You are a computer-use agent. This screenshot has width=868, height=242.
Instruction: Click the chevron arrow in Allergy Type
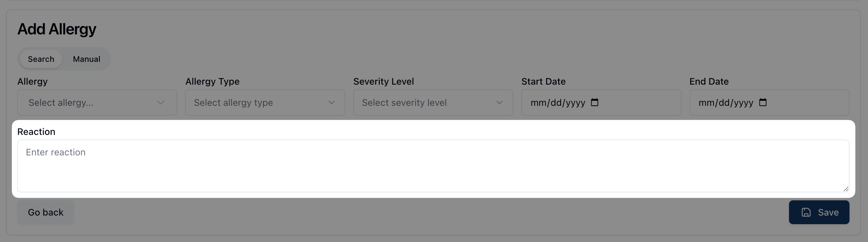coord(332,102)
